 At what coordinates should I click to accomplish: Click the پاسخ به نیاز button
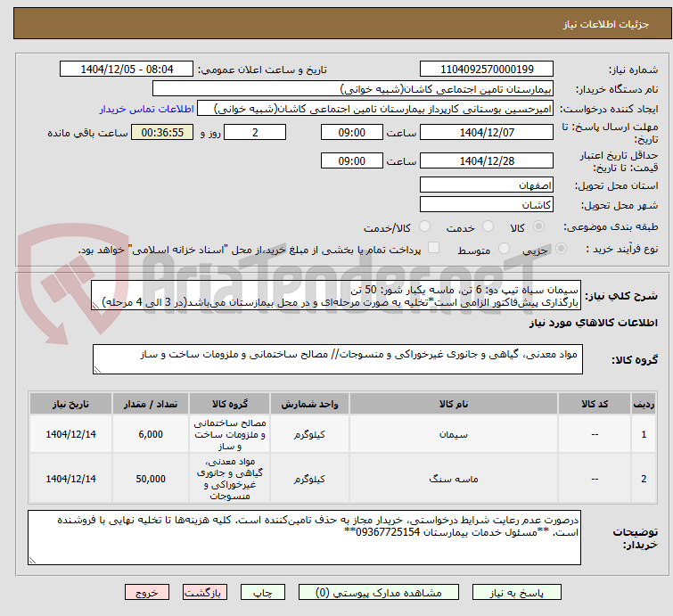point(517,593)
